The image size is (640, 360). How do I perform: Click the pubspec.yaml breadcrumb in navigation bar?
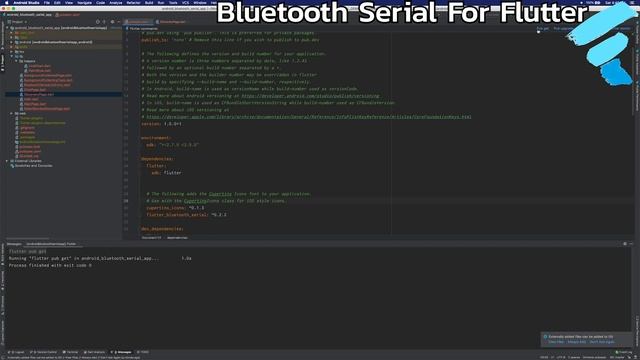[x=67, y=15]
